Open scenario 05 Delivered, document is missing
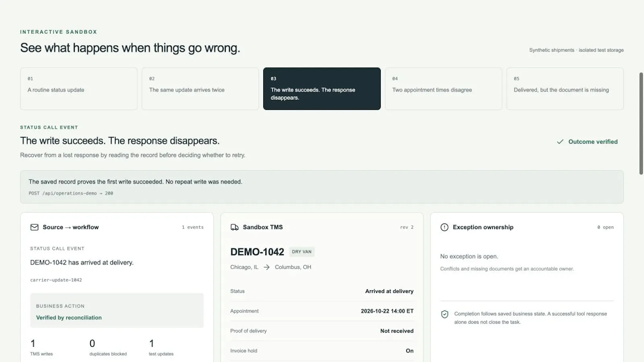This screenshot has width=644, height=362. pyautogui.click(x=565, y=88)
